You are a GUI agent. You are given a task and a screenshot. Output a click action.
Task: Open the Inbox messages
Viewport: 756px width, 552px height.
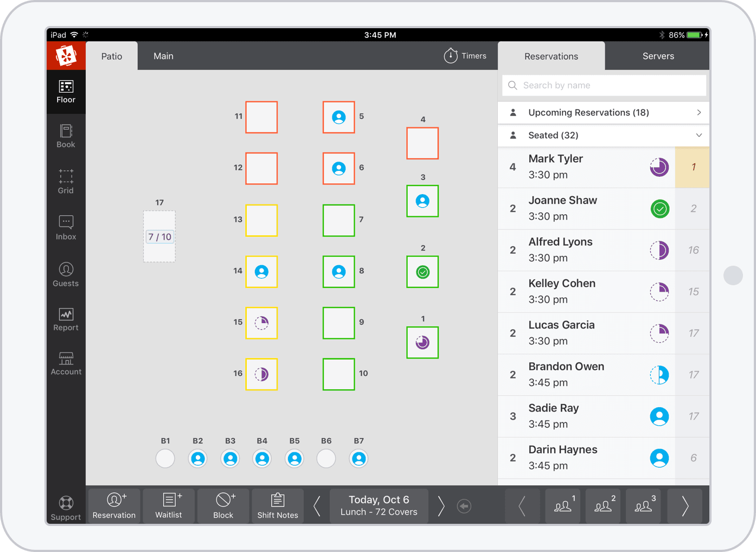(x=66, y=228)
